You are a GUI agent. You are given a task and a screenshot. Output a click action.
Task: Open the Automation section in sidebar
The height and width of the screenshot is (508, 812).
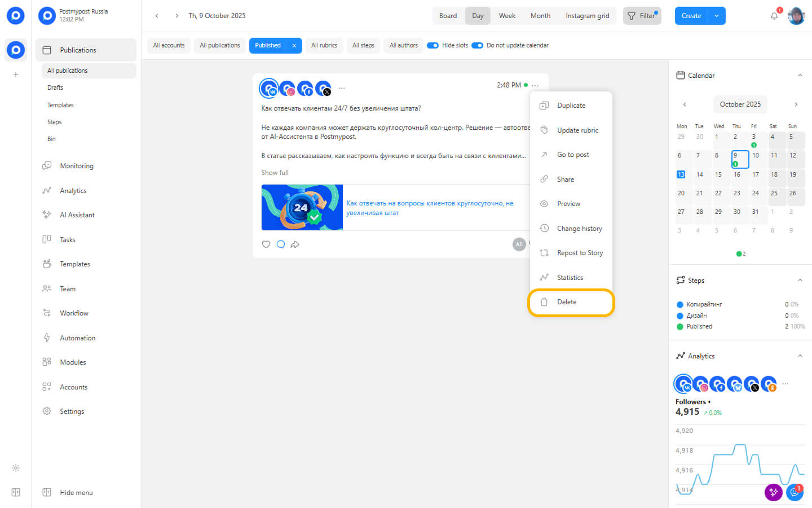[x=77, y=338]
